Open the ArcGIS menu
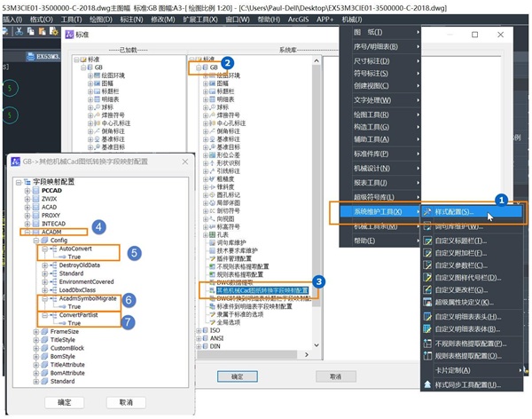The width and height of the screenshot is (532, 419). click(298, 20)
